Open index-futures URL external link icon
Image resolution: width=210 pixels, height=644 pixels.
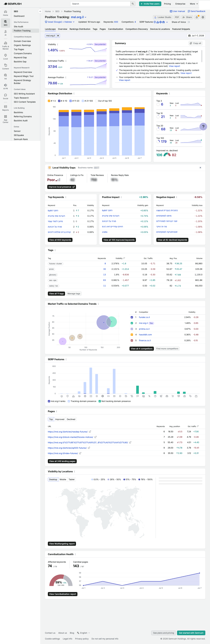(x=80, y=453)
